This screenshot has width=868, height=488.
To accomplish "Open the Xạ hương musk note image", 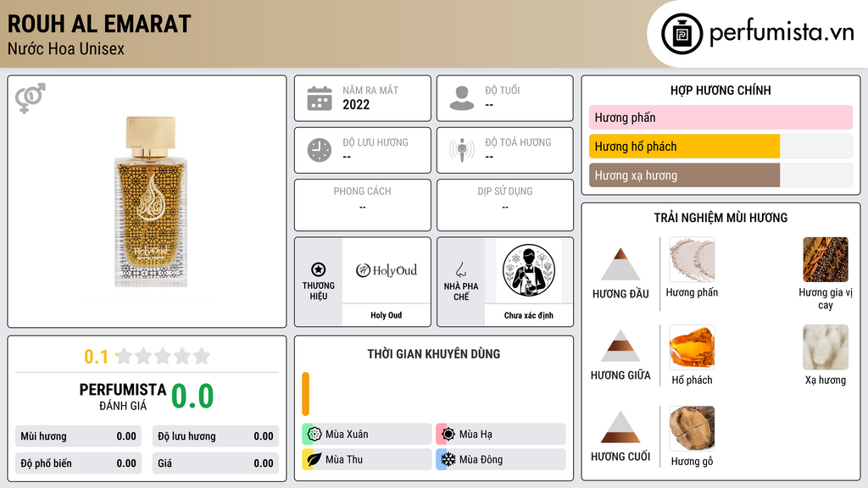I will pyautogui.click(x=826, y=347).
